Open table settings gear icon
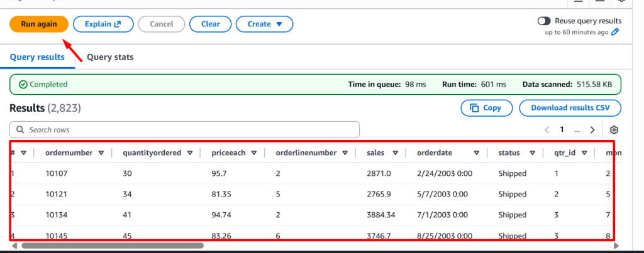644x253 pixels. [614, 130]
